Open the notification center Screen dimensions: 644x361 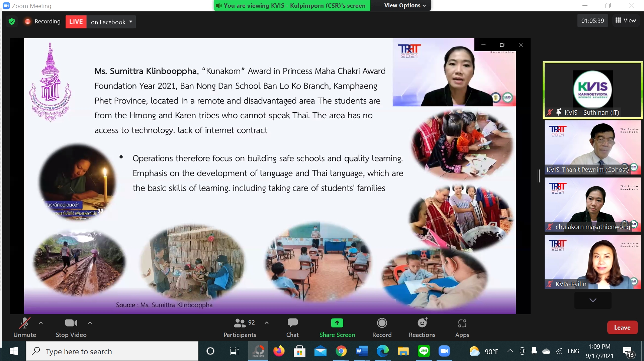(628, 351)
